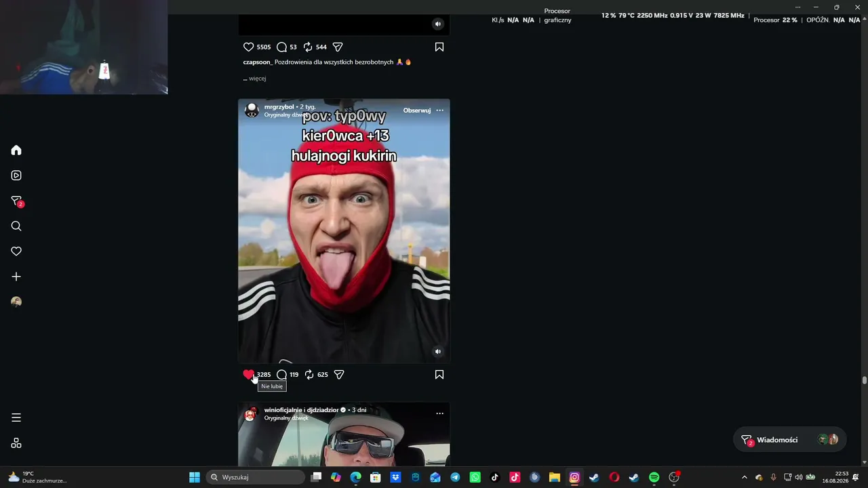This screenshot has width=868, height=488.
Task: Open Spotify from the taskbar
Action: [654, 477]
